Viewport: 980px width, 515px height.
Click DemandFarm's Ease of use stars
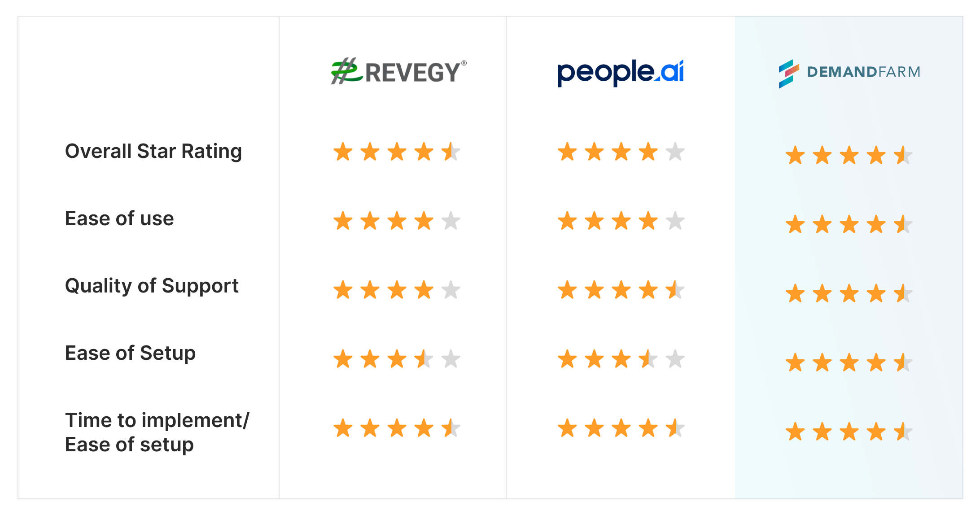pos(849,224)
